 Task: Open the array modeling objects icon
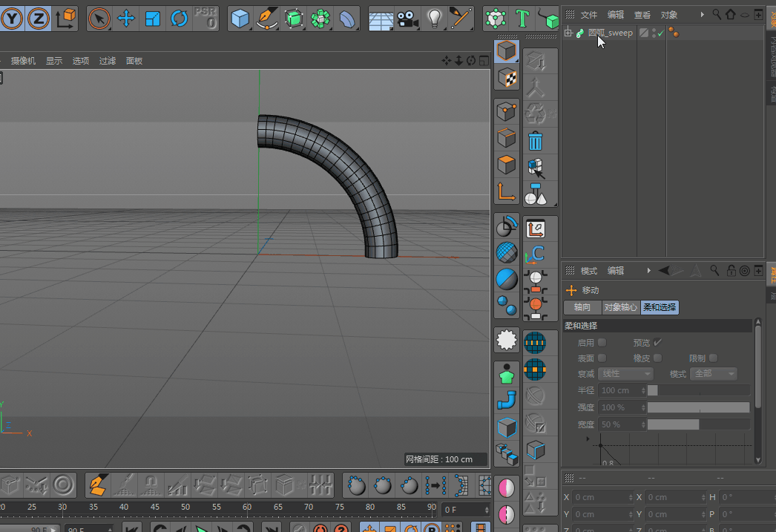coord(320,19)
